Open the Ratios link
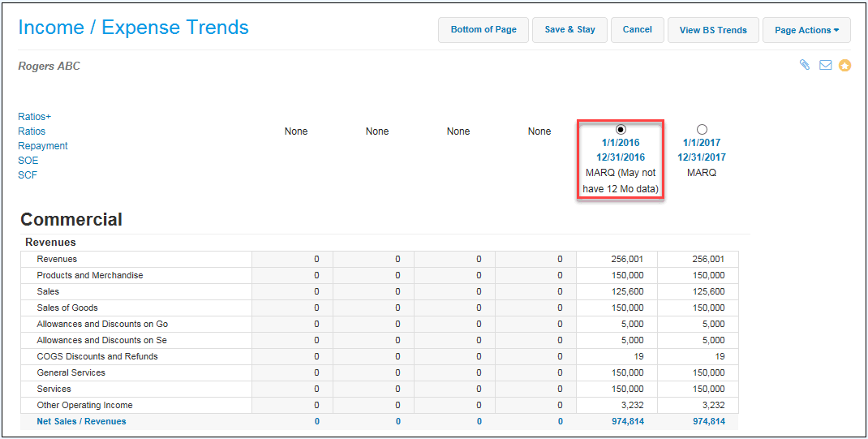The width and height of the screenshot is (868, 439). click(x=32, y=131)
